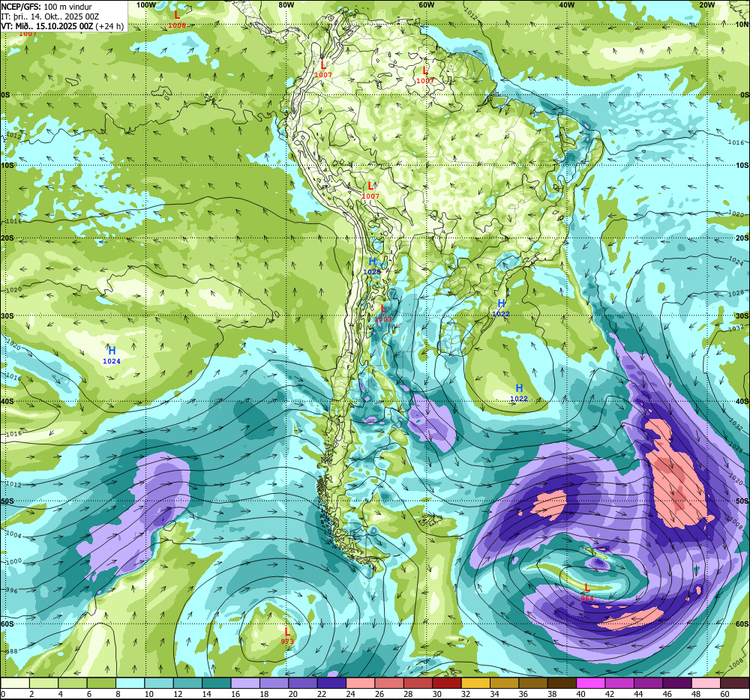Click the 24–26 salmon pink legend swatch

(x=361, y=683)
